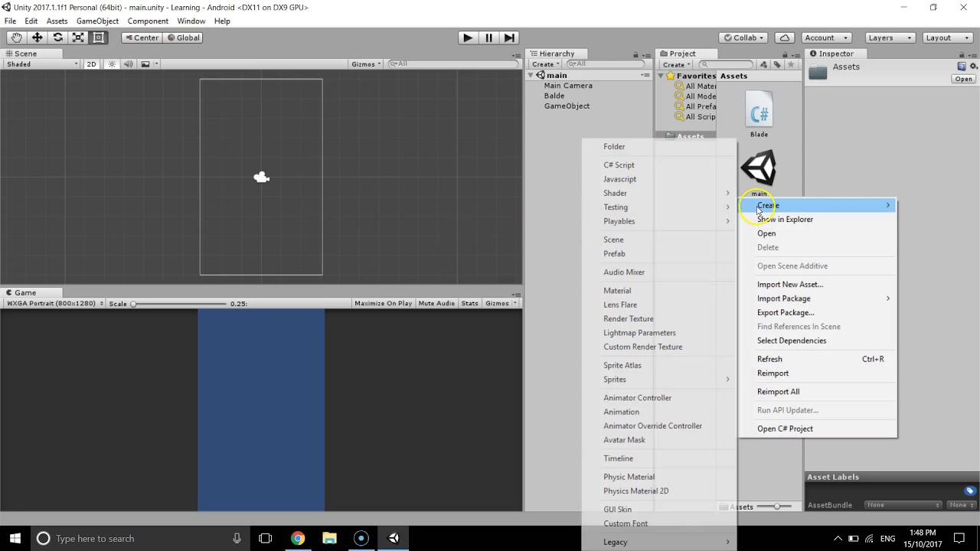Select the main Unity scene asset
Screen dimensions: 980x551
[759, 174]
